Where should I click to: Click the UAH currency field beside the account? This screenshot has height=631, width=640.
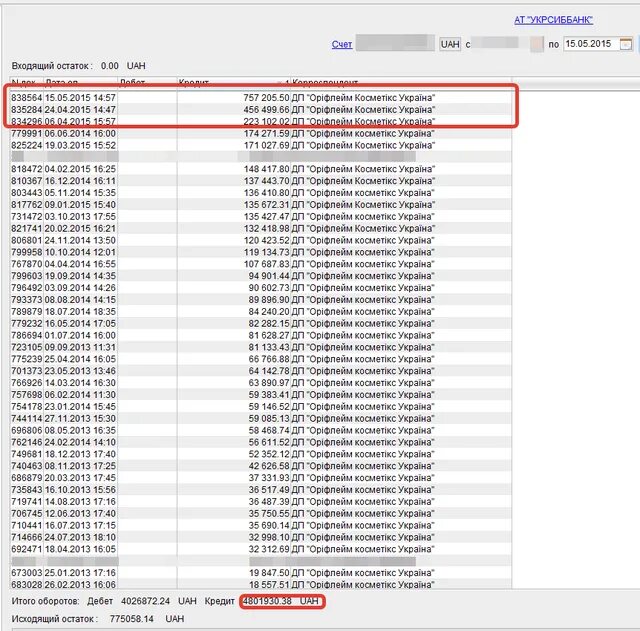450,44
